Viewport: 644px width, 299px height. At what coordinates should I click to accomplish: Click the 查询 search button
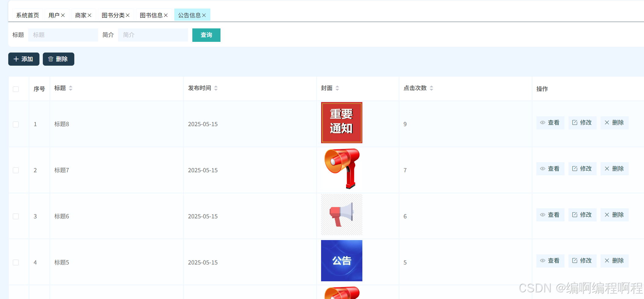point(206,35)
